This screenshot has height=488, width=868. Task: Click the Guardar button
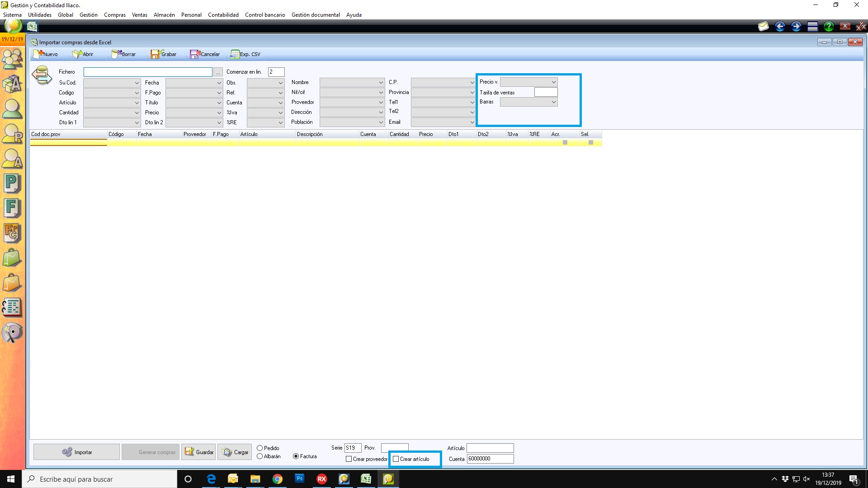click(x=198, y=452)
